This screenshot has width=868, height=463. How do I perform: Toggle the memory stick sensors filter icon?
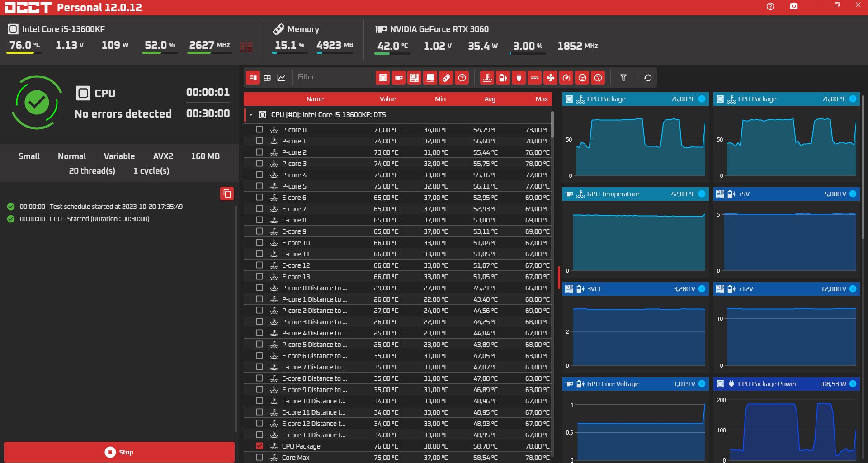446,78
